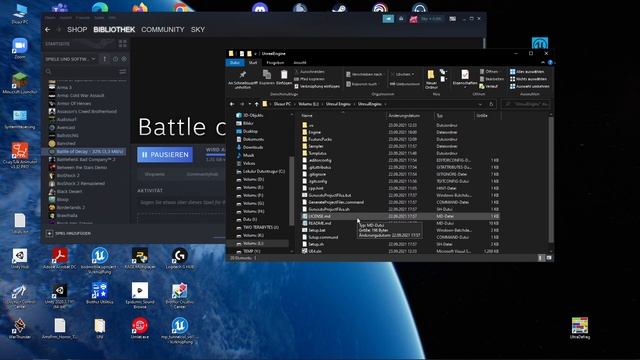Open the Löschen dropdown in ribbon

[402, 74]
